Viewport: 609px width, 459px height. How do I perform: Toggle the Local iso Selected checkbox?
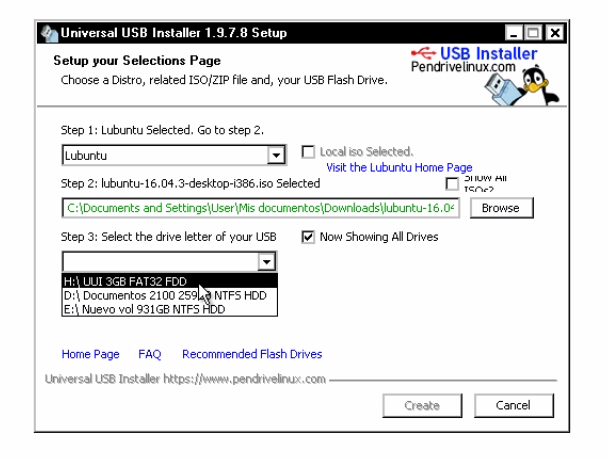(308, 152)
